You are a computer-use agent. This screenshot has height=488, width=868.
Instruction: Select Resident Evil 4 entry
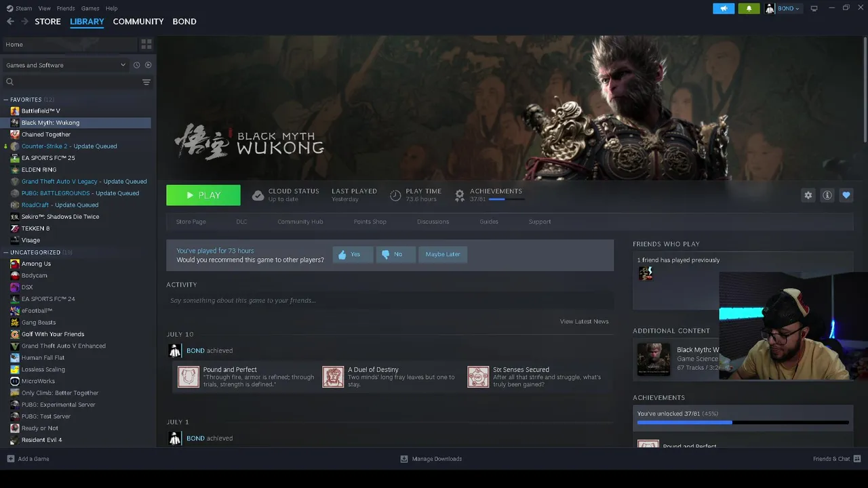(41, 440)
